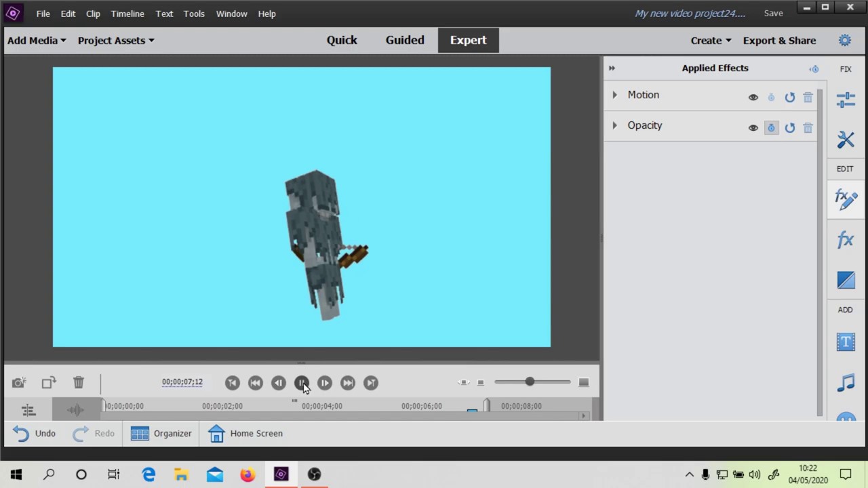Open the Tools menu

click(x=194, y=14)
